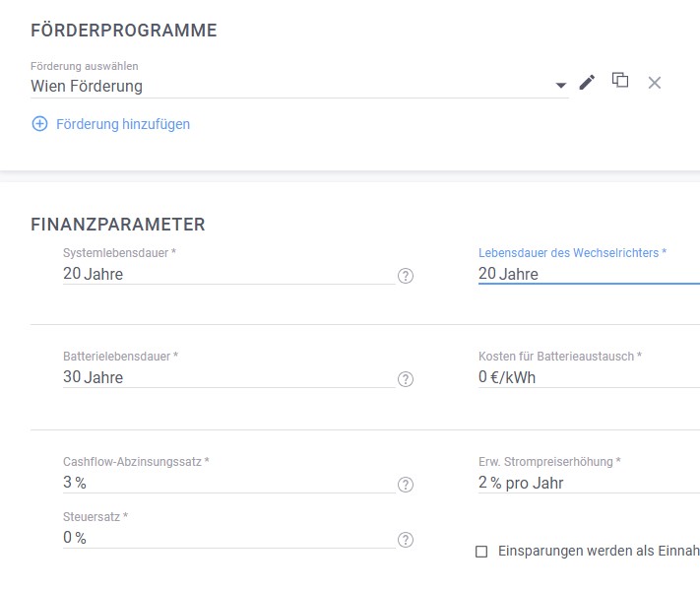This screenshot has height=591, width=700.
Task: Click the Wien Förderung selection field
Action: [286, 87]
